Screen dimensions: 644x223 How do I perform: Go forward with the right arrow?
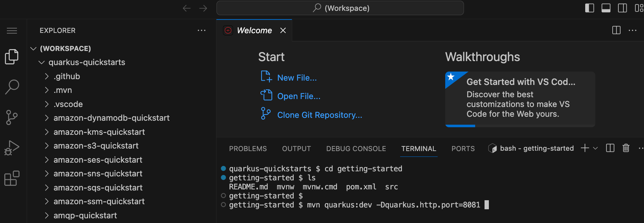click(203, 8)
